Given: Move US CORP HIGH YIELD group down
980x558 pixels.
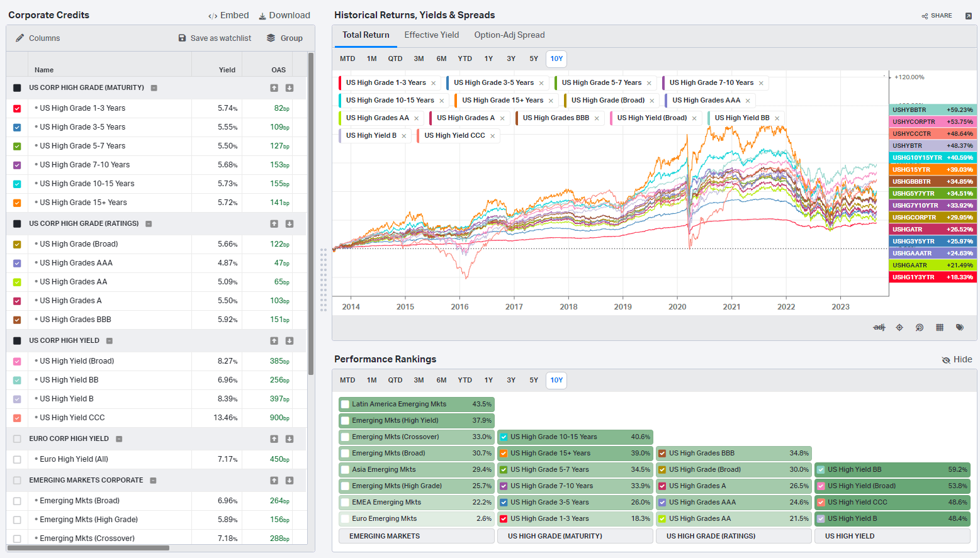Looking at the screenshot, I should click(x=290, y=340).
